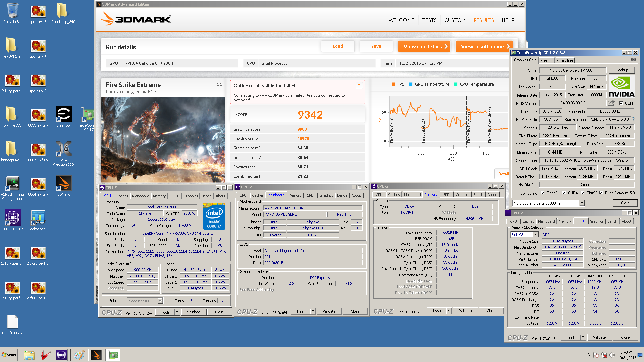Open ASRock Timing Configurator shortcut

[x=12, y=188]
